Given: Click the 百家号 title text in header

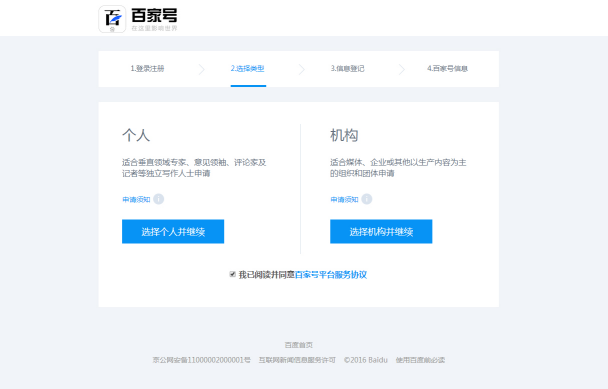Looking at the screenshot, I should click(x=154, y=16).
